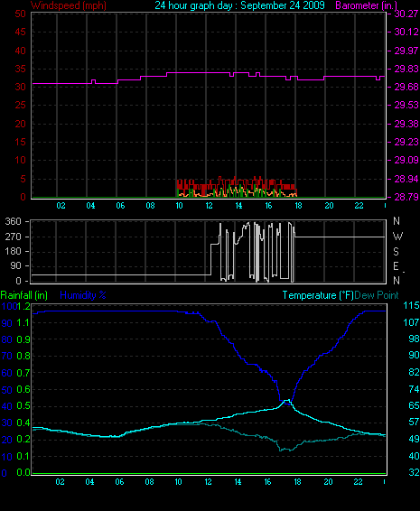Click the 65 temperature scale value
Viewport: 420px width, 511px height.
pos(414,405)
